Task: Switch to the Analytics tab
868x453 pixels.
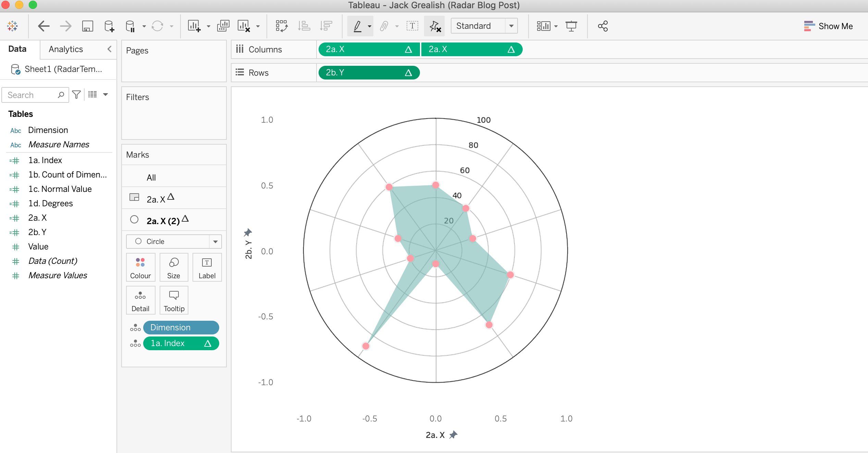Action: 66,49
